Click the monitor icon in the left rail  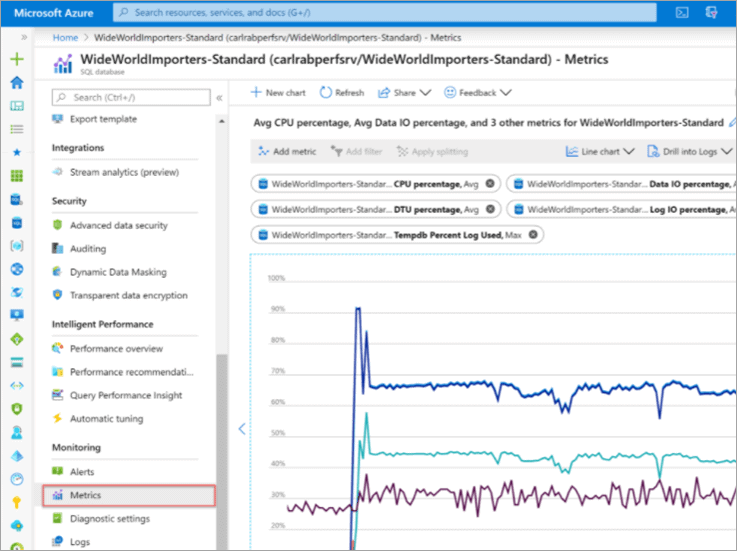(x=17, y=315)
